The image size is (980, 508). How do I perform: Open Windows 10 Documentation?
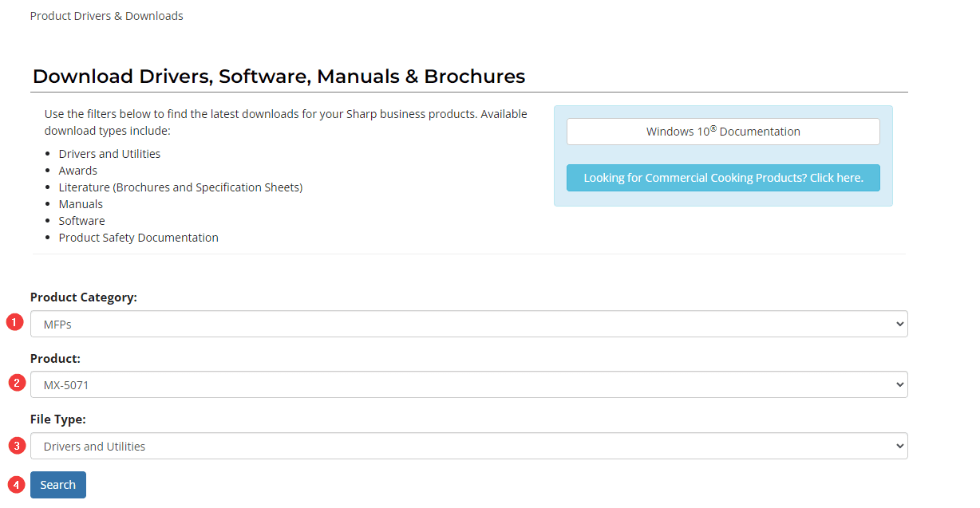[x=722, y=132]
